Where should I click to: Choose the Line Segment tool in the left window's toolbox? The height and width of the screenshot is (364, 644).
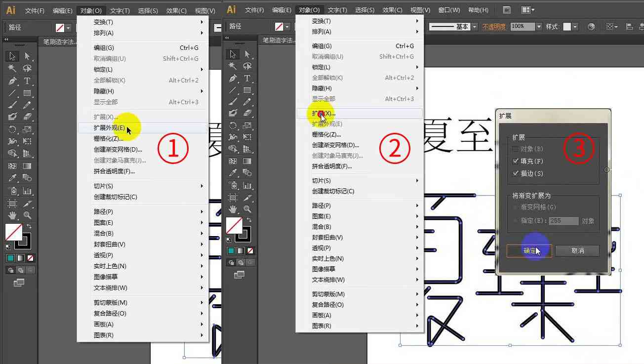12,93
